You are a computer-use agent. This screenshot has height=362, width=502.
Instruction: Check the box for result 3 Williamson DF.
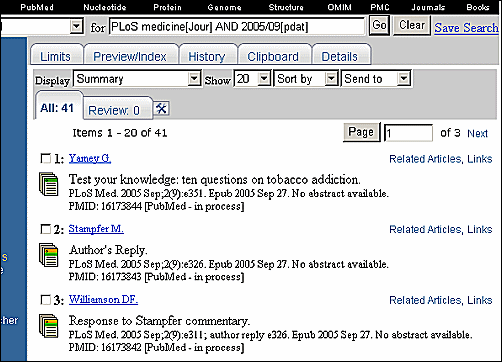[45, 300]
